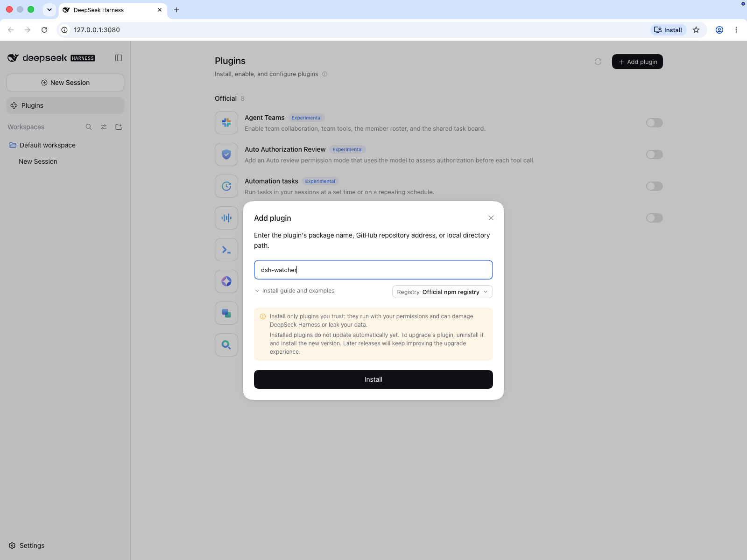747x560 pixels.
Task: Reload the page in browser
Action: click(44, 30)
